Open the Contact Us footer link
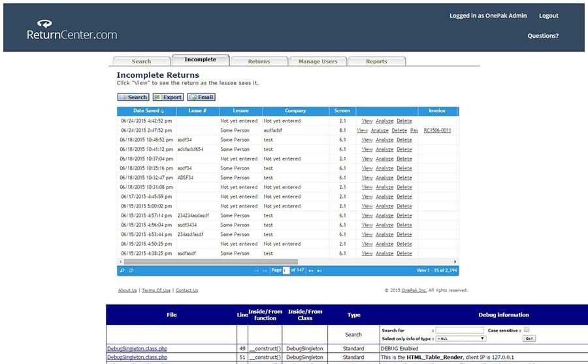 [x=187, y=290]
